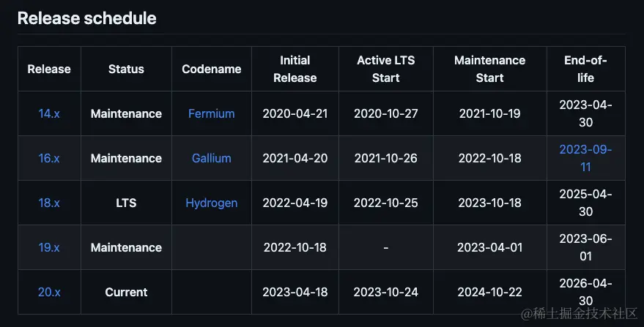Follow the Gallium codename link
The height and width of the screenshot is (327, 644).
click(212, 158)
